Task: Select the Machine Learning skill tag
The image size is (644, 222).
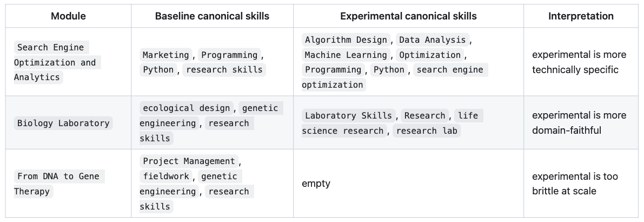Action: coord(346,55)
